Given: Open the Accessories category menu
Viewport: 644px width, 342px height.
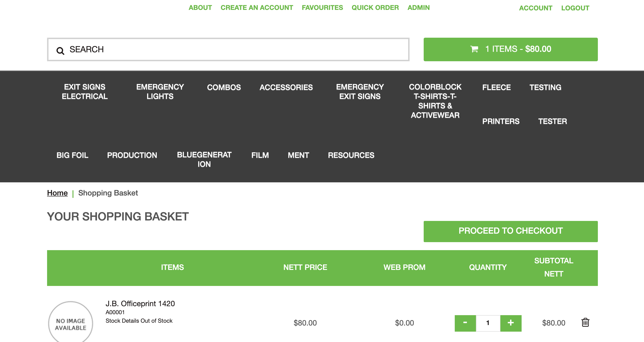Looking at the screenshot, I should click(286, 87).
